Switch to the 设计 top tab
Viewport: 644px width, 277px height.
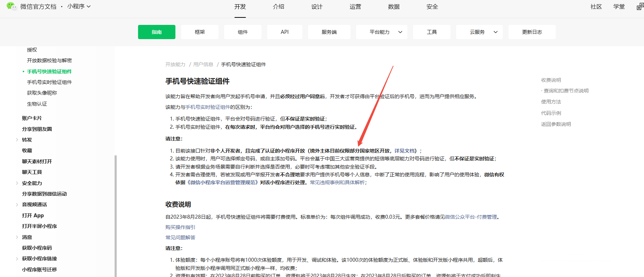tap(317, 7)
